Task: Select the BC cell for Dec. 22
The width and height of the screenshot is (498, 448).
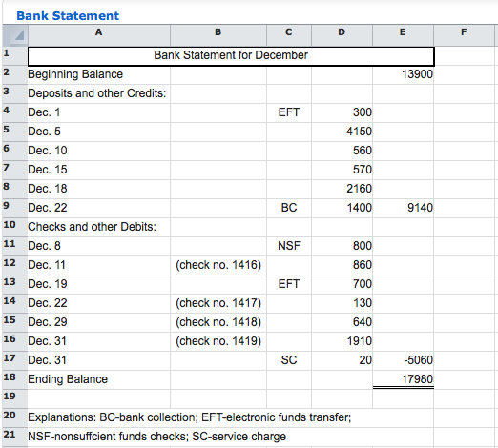Action: click(289, 208)
